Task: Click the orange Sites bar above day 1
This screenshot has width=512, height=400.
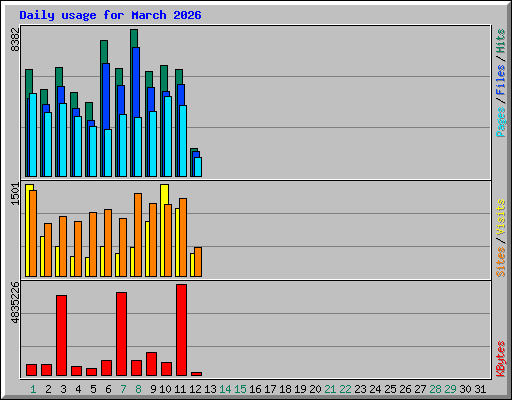Action: tap(33, 233)
